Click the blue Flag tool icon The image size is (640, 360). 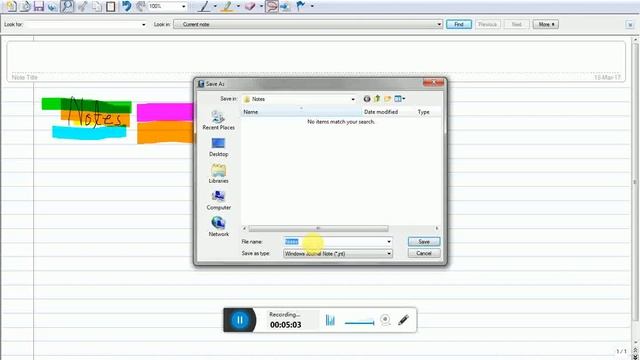[x=301, y=6]
